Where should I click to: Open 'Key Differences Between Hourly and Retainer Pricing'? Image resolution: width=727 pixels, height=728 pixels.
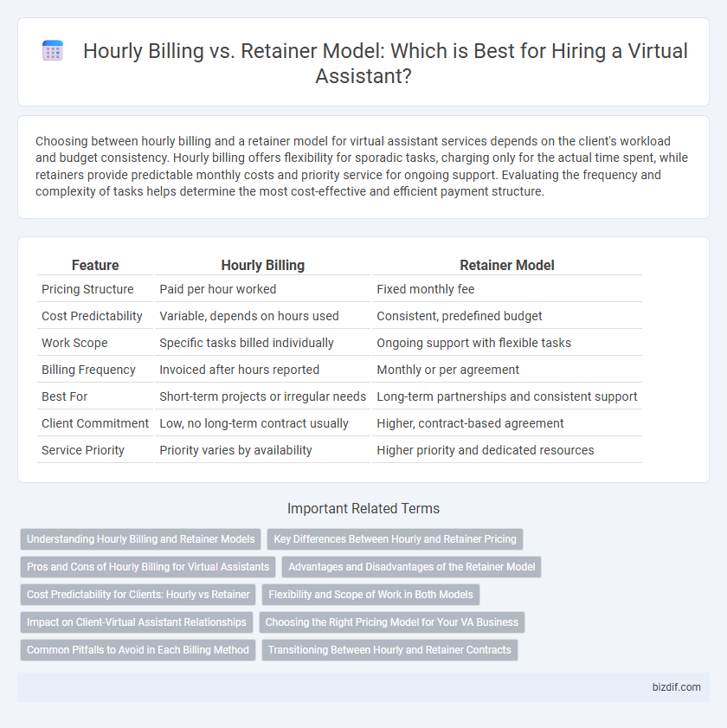coord(395,539)
